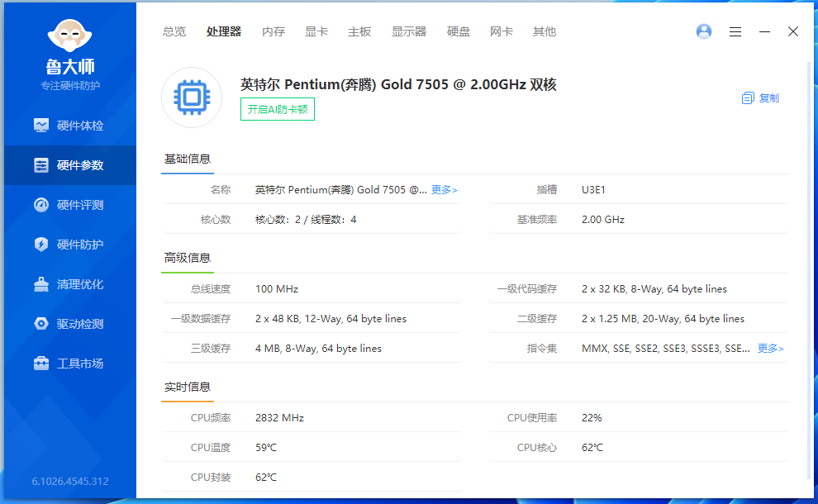The image size is (818, 504).
Task: Click the processor title Pentium Gold 7505
Action: [398, 84]
